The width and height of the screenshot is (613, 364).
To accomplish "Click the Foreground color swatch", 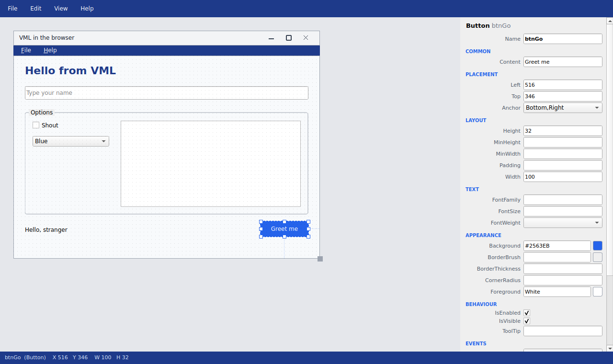I will coord(598,292).
